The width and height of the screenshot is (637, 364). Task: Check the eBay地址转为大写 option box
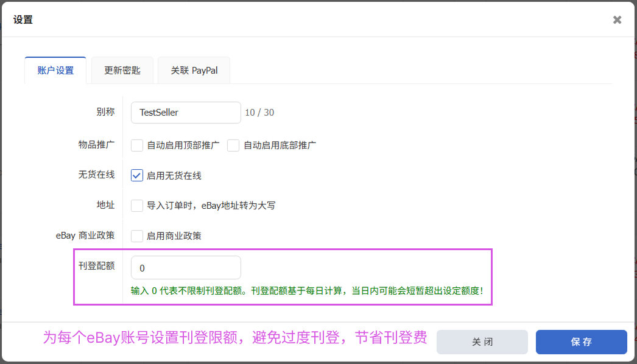137,206
